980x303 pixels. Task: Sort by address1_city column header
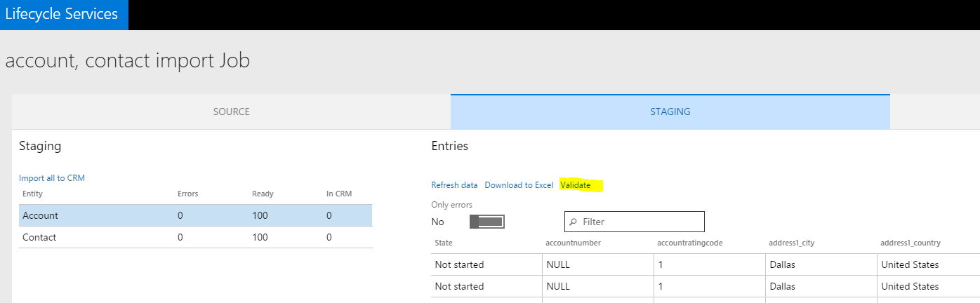[x=791, y=243]
